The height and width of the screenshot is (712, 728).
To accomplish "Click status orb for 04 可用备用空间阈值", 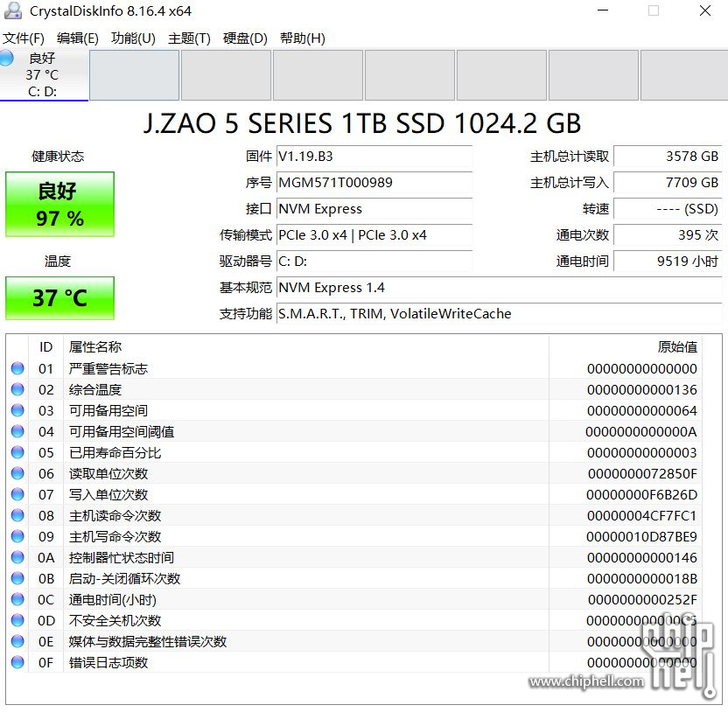I will point(17,431).
